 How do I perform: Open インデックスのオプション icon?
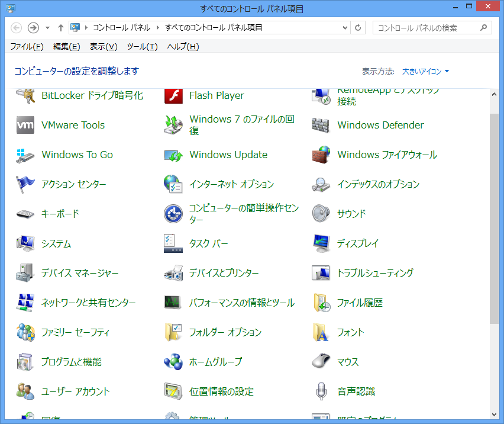321,184
